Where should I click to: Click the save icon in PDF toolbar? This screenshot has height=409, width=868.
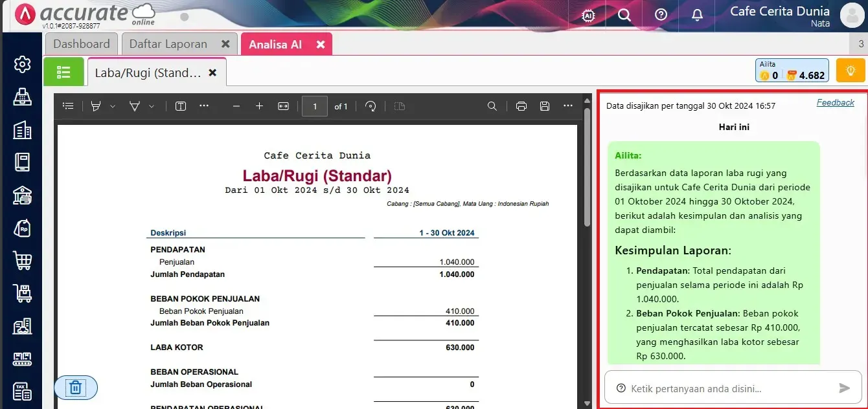(544, 106)
